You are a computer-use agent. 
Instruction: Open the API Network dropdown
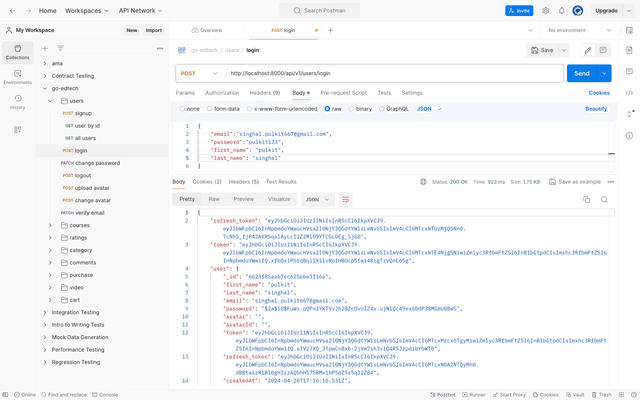(x=140, y=11)
